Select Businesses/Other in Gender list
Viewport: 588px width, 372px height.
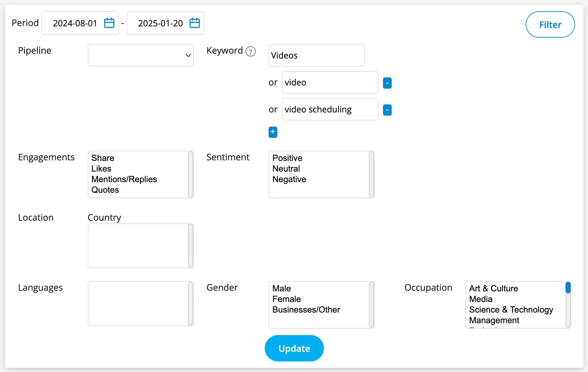point(319,310)
